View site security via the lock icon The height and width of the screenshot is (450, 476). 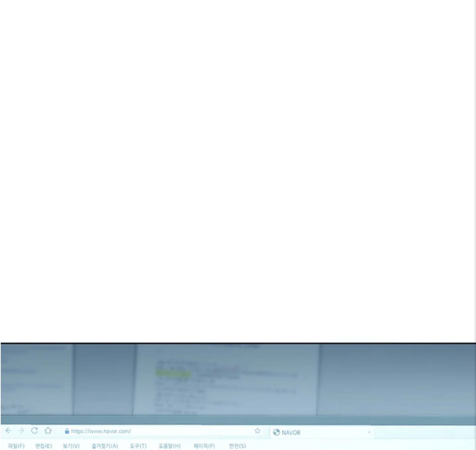67,431
